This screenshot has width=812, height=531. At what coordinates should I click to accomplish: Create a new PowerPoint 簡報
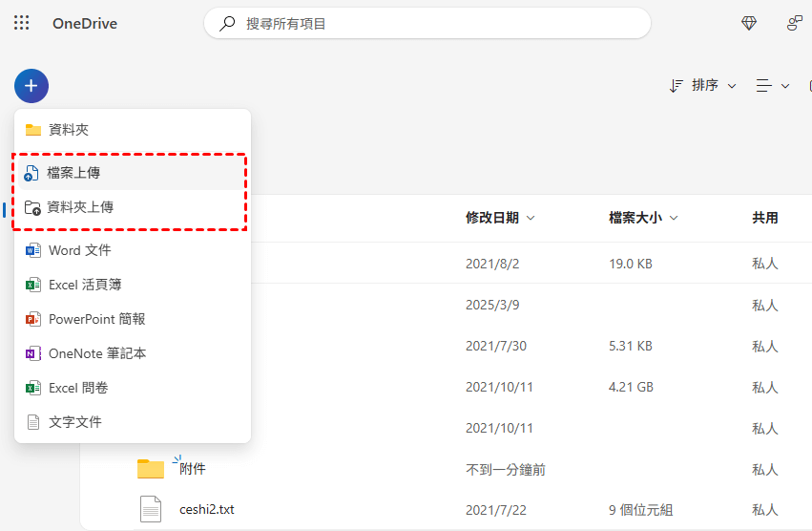[x=133, y=319]
